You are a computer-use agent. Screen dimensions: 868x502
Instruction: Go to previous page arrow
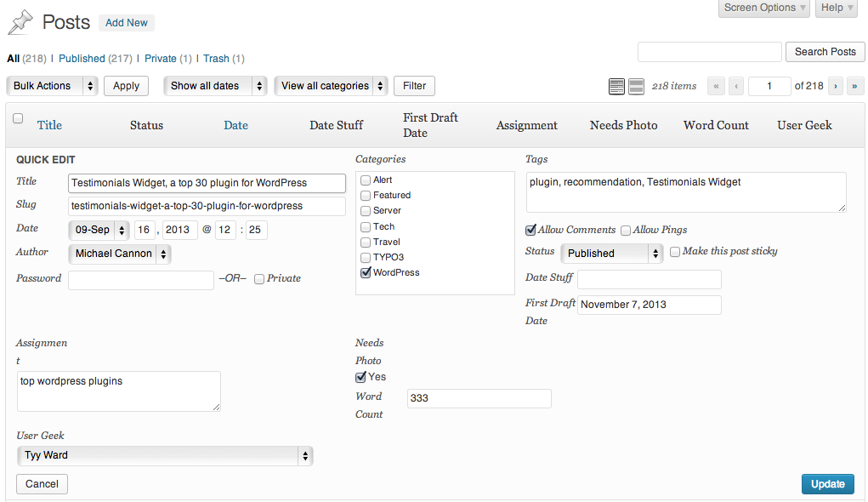[736, 86]
